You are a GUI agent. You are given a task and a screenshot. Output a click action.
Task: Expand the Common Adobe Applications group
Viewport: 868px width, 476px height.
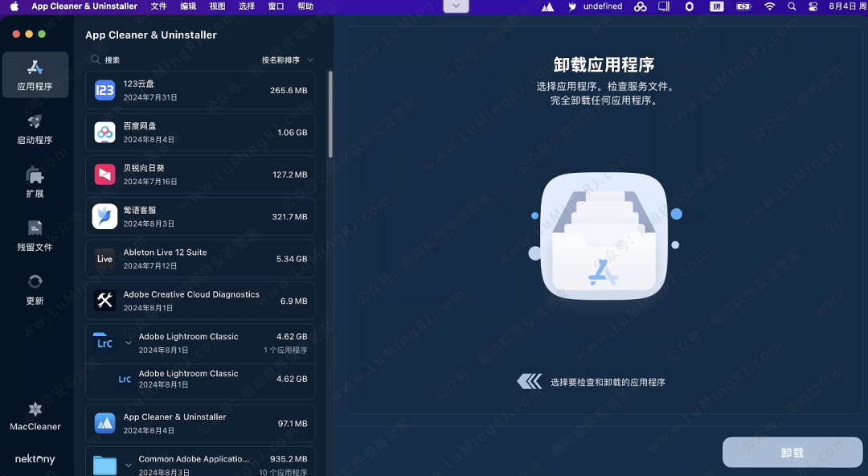(x=129, y=465)
